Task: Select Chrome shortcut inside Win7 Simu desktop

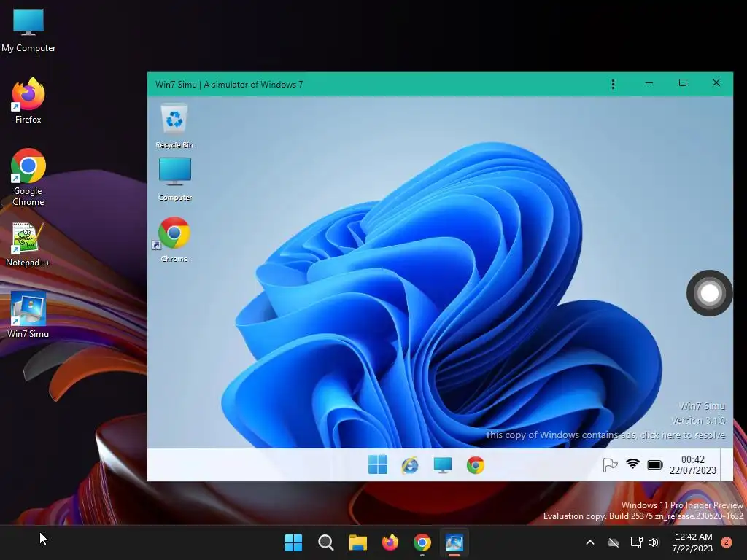Action: click(174, 239)
